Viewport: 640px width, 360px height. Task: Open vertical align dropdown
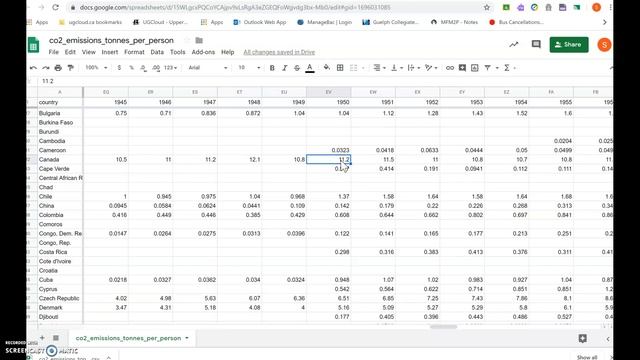click(396, 68)
